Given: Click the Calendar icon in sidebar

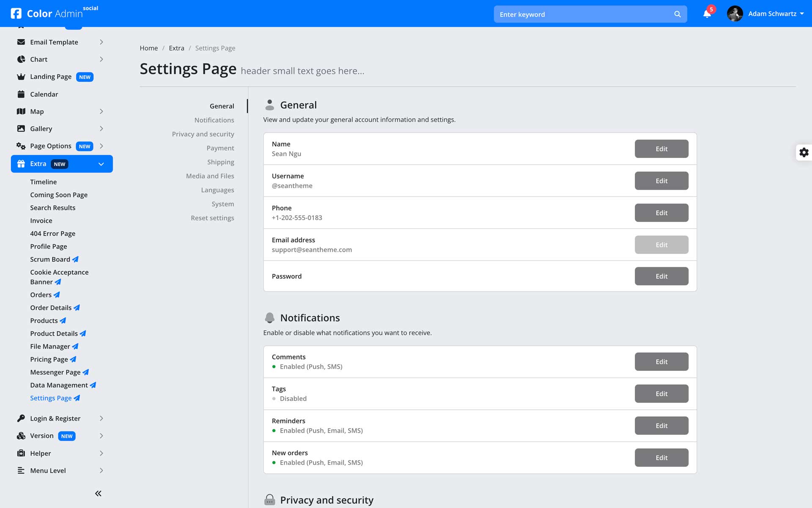Looking at the screenshot, I should coord(21,94).
